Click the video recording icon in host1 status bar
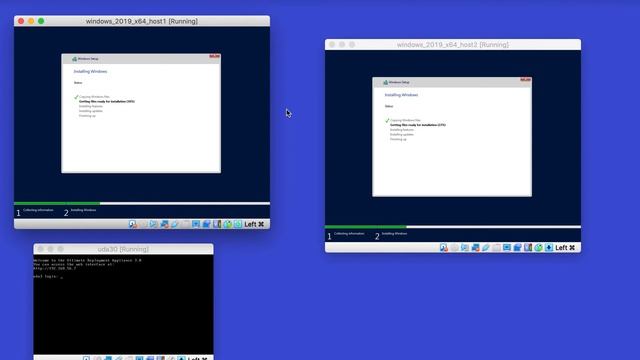Image resolution: width=640 pixels, height=360 pixels. pyautogui.click(x=207, y=224)
